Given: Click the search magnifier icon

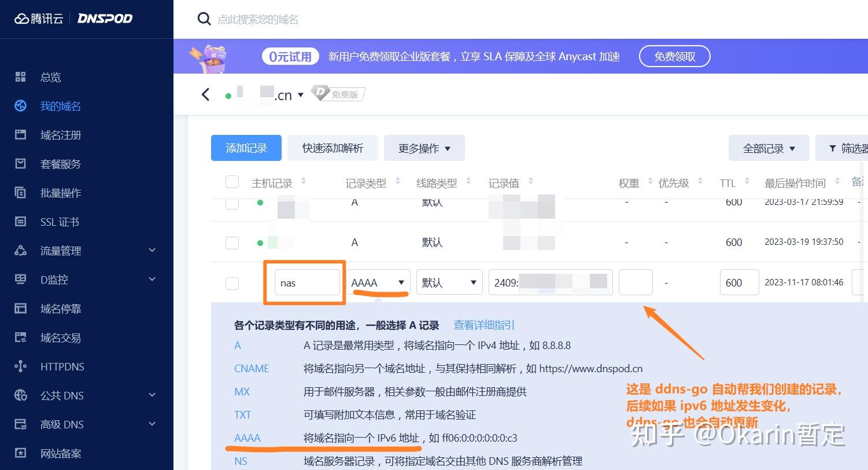Looking at the screenshot, I should [x=204, y=19].
